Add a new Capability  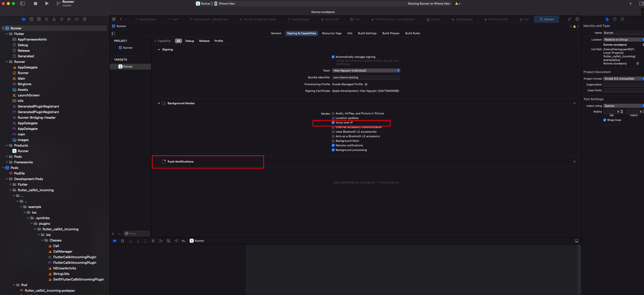coord(163,41)
